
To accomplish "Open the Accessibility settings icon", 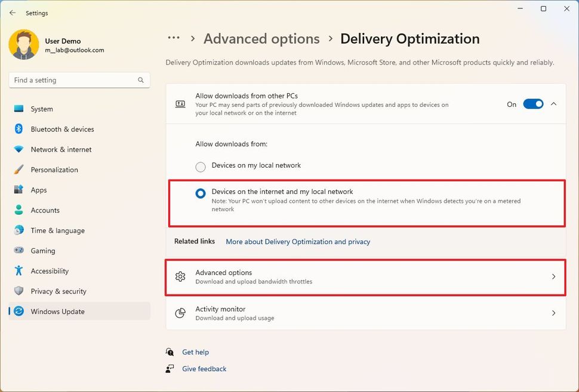I will (17, 271).
